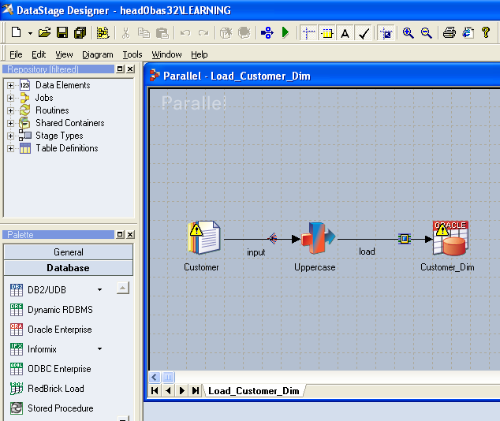This screenshot has height=421, width=500.
Task: Select the Stored Procedure stage
Action: 52,408
